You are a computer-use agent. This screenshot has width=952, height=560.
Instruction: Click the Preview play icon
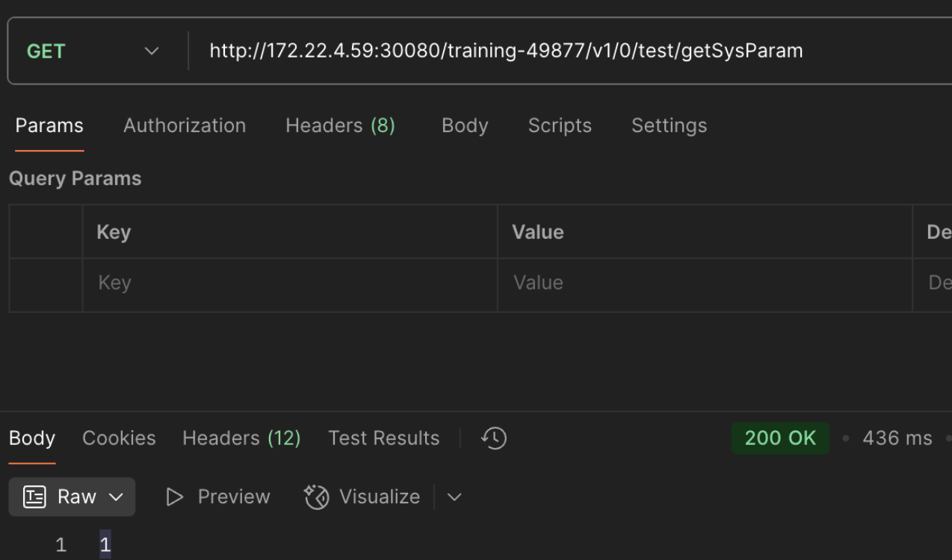click(x=174, y=497)
